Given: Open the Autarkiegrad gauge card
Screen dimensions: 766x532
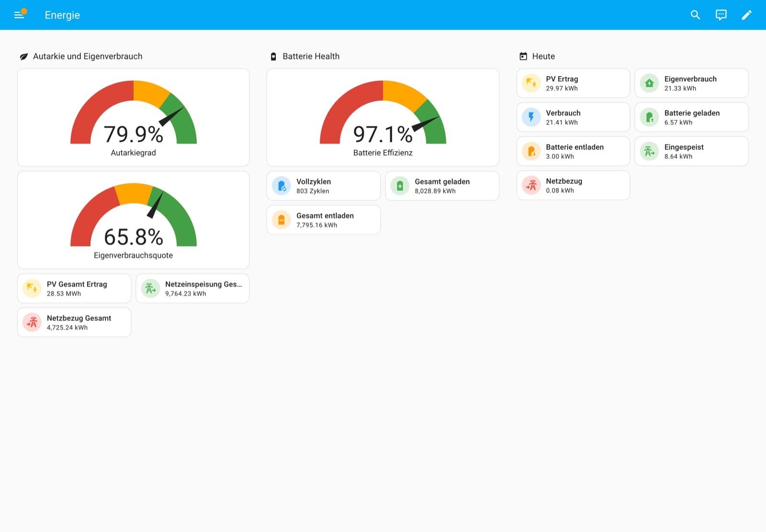Looking at the screenshot, I should (133, 117).
